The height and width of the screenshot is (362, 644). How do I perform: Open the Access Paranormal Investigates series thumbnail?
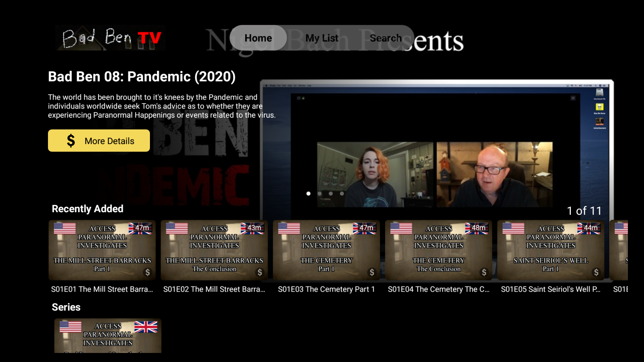coord(107,335)
